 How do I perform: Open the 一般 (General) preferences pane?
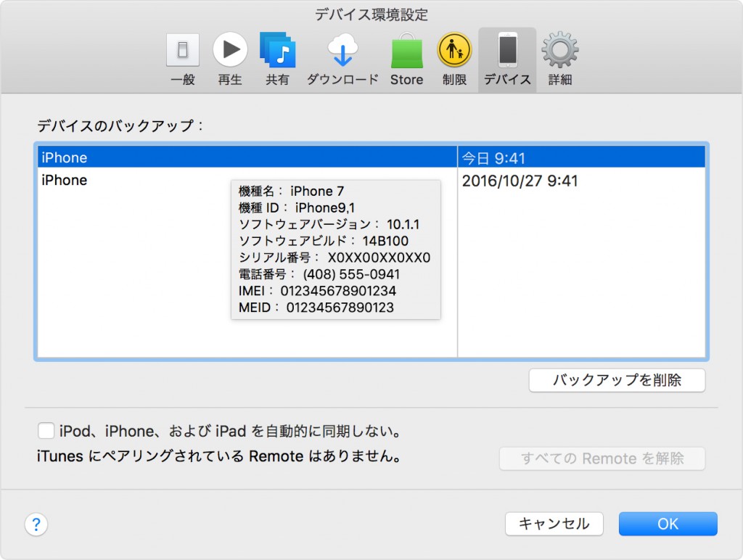pyautogui.click(x=182, y=59)
